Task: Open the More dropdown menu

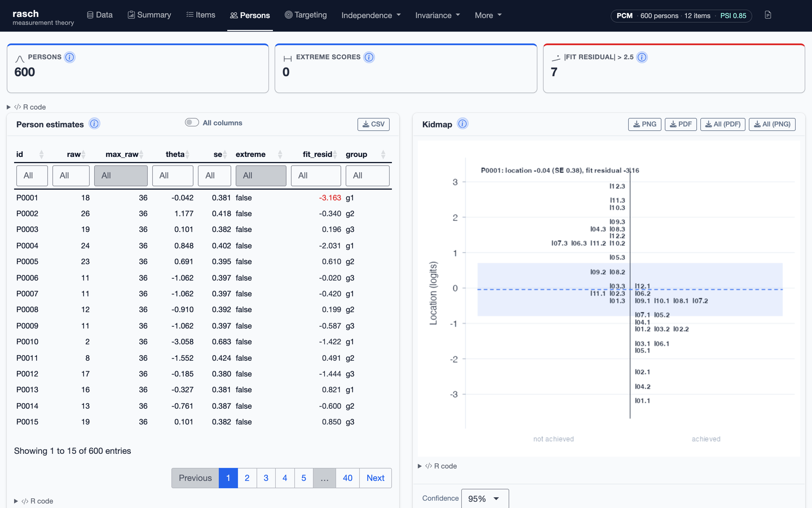Action: pos(488,15)
